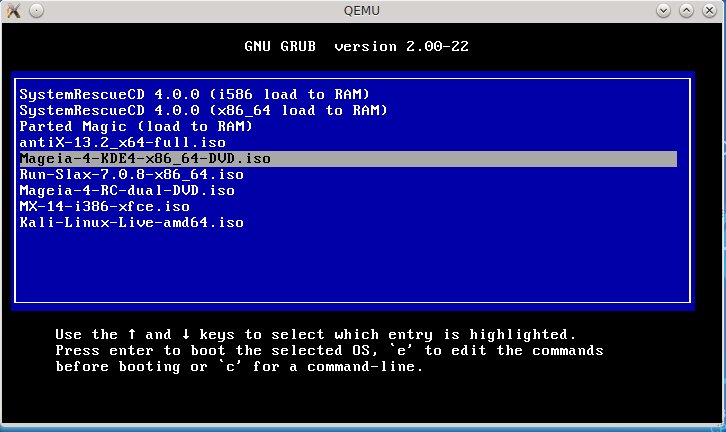Click the 'Press enter to boot' help line
This screenshot has width=726, height=432.
coord(329,351)
